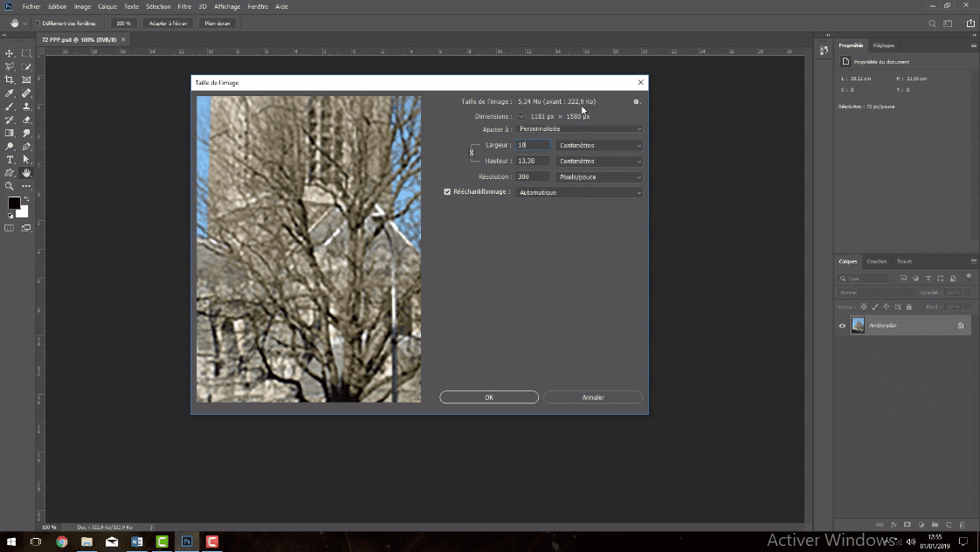Click the black foreground color swatch

click(13, 203)
